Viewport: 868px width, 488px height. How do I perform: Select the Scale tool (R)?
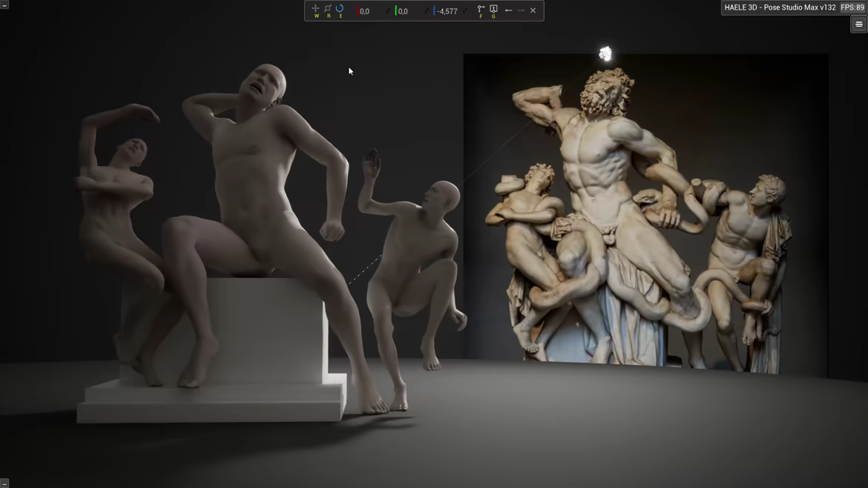tap(328, 9)
